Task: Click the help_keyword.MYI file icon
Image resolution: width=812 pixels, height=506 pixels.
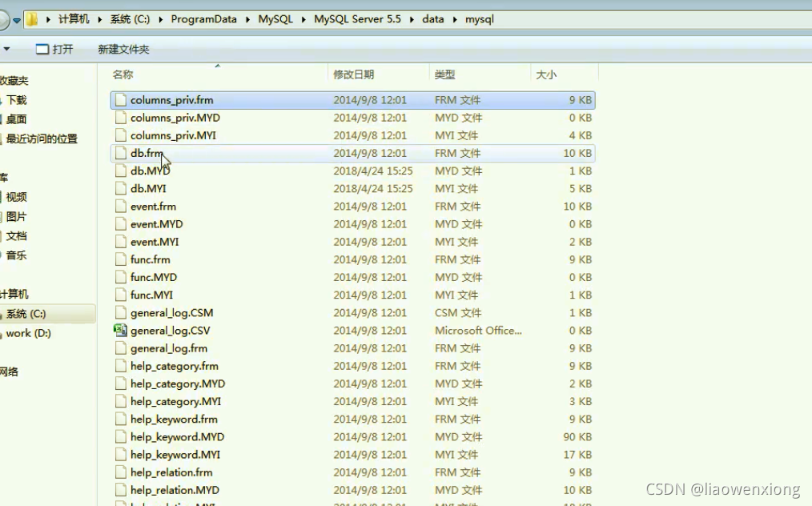Action: pyautogui.click(x=121, y=455)
